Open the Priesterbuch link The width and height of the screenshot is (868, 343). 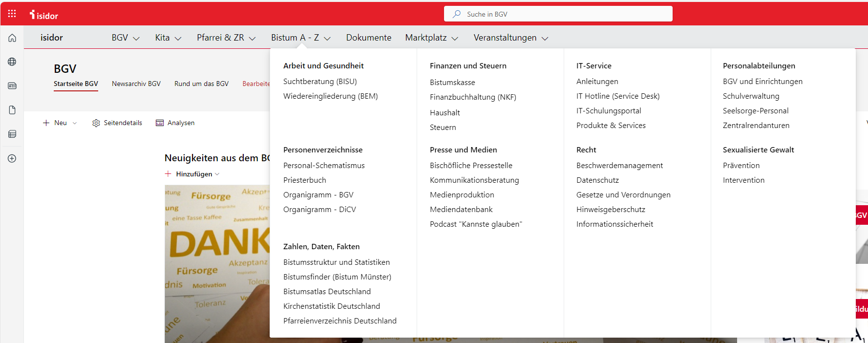[x=304, y=180]
